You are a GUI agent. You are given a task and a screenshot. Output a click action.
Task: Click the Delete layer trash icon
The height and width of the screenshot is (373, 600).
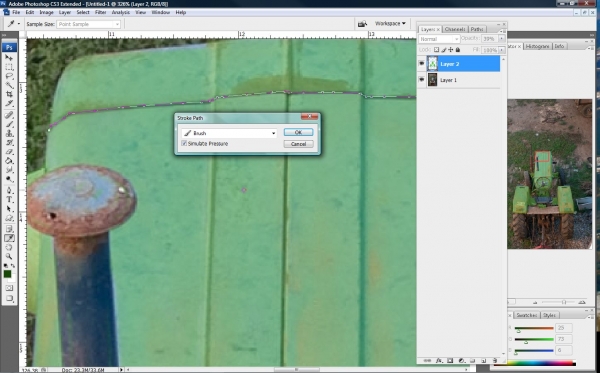click(x=495, y=360)
